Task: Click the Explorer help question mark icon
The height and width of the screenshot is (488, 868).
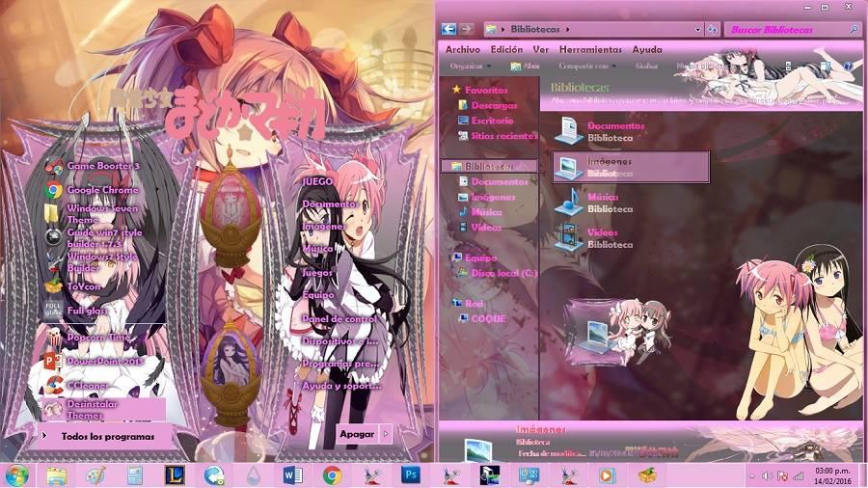Action: pos(848,66)
